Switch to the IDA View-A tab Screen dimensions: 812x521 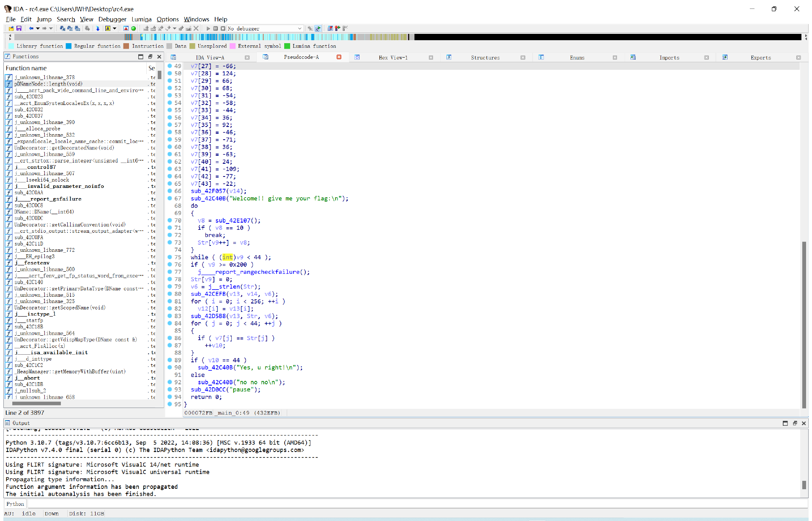point(210,58)
